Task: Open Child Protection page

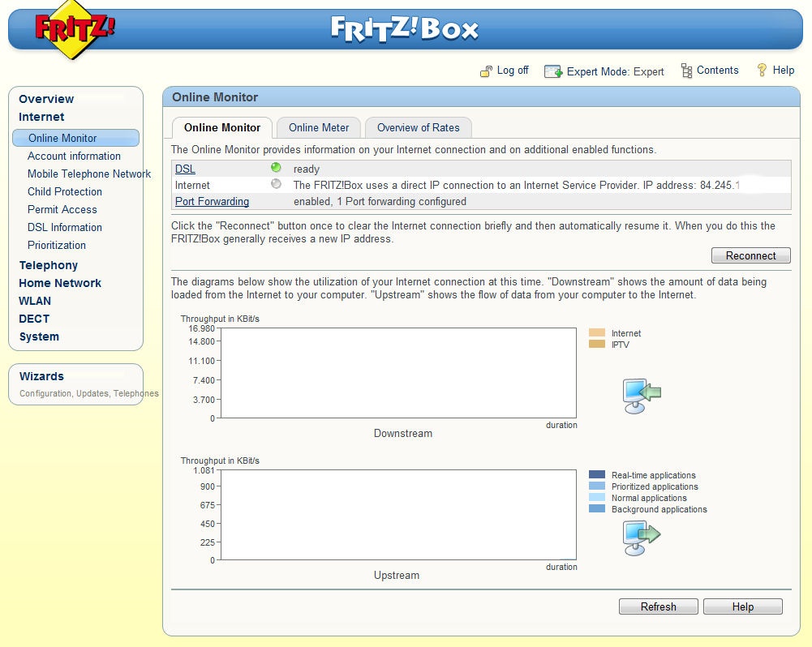Action: pyautogui.click(x=65, y=191)
